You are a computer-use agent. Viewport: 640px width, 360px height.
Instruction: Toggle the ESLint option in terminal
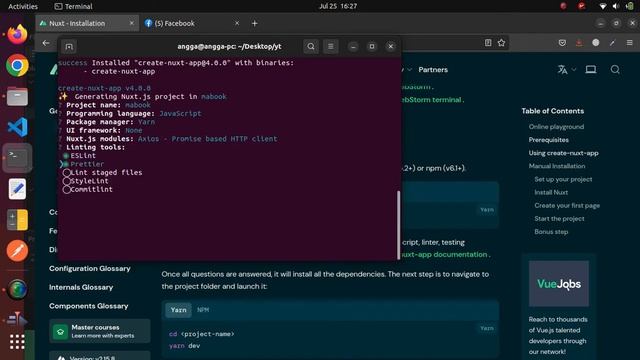pyautogui.click(x=80, y=156)
